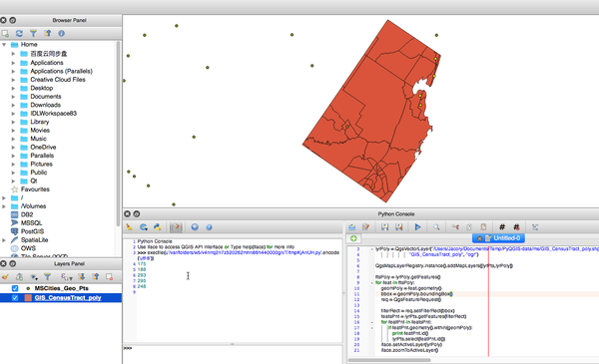Image resolution: width=599 pixels, height=364 pixels.
Task: Run command Python icon in console
Action: [157, 227]
